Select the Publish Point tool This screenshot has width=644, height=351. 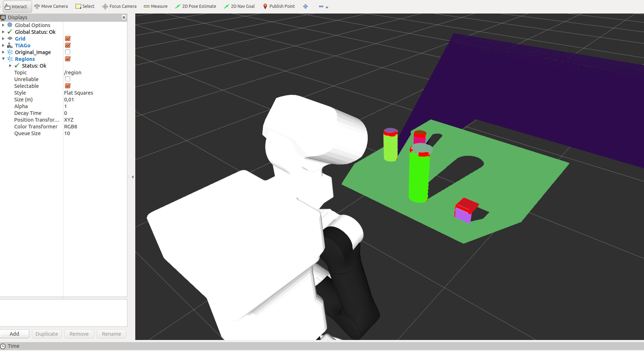279,6
